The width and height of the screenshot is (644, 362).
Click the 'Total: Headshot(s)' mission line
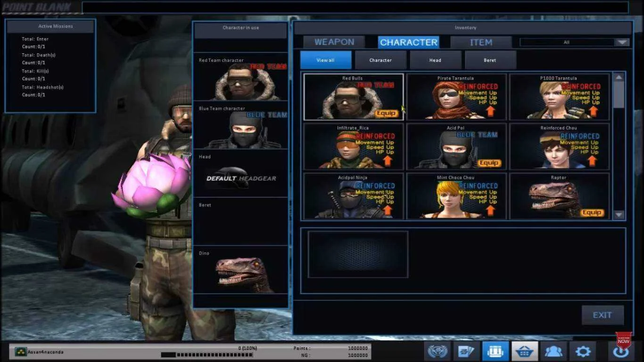click(x=42, y=87)
